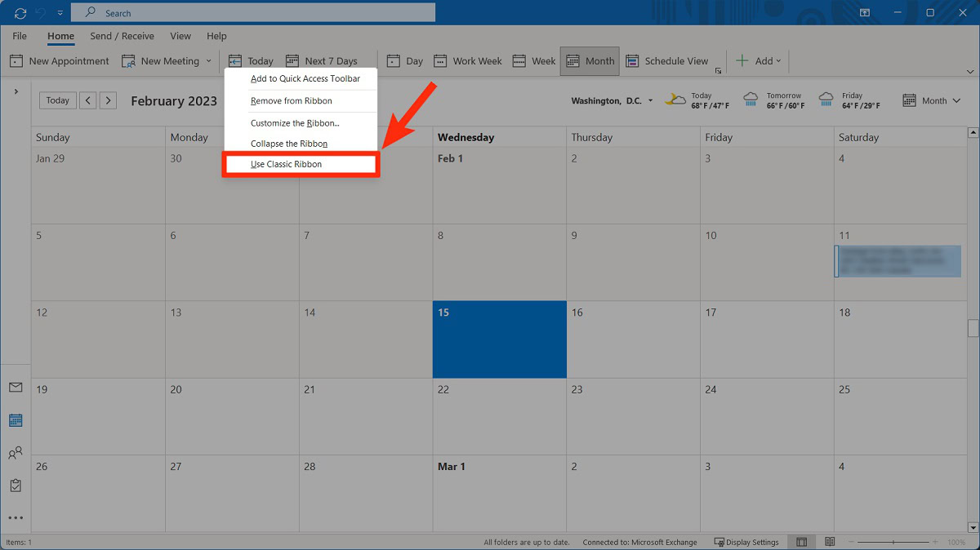The width and height of the screenshot is (980, 550).
Task: Switch to Day view in ribbon
Action: click(x=405, y=61)
